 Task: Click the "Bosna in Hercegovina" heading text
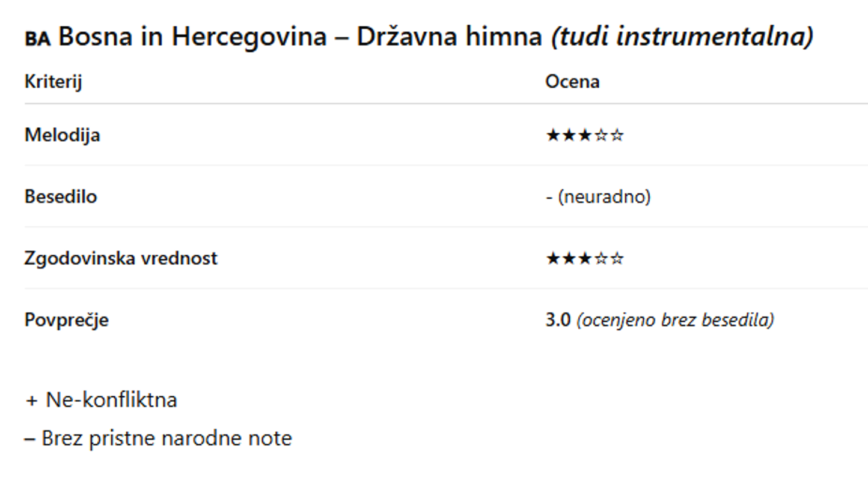click(192, 37)
